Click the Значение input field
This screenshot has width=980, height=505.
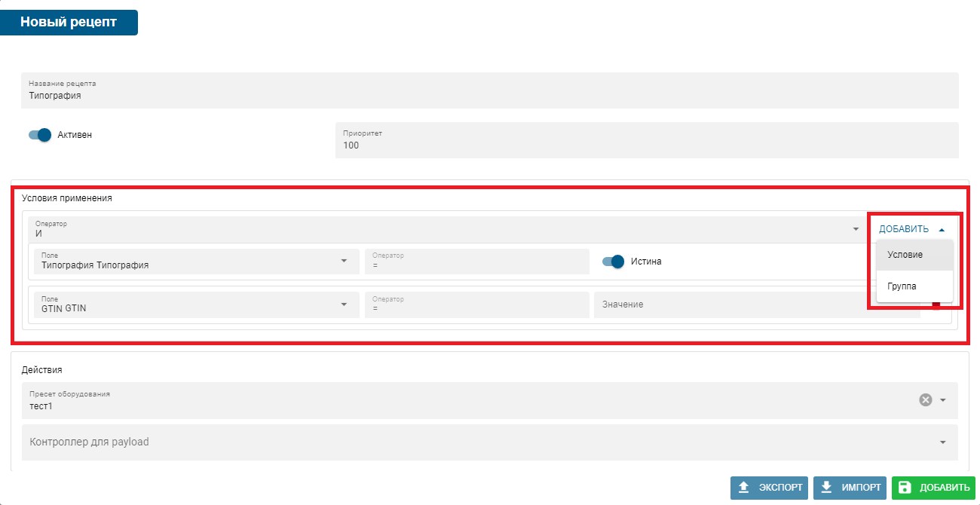point(754,305)
